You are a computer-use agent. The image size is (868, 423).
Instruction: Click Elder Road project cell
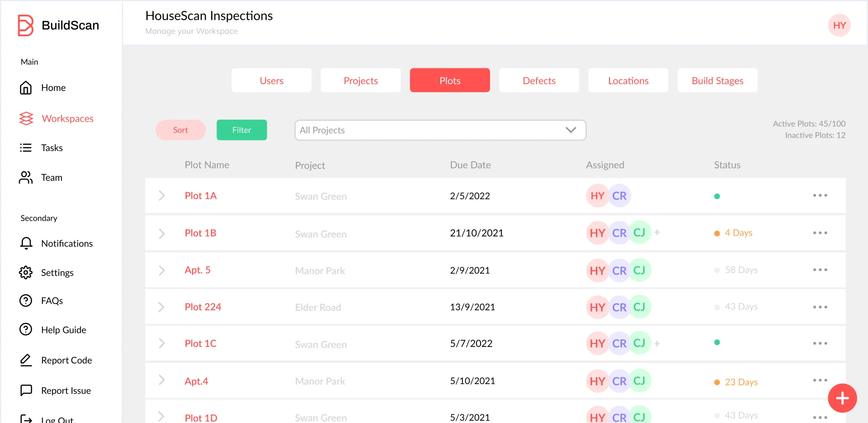click(318, 308)
